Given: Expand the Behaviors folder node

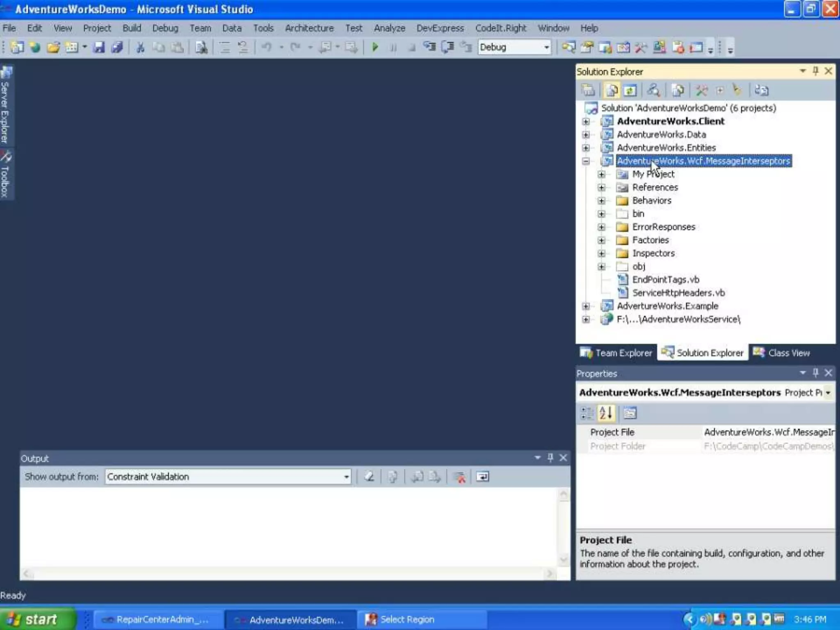Looking at the screenshot, I should pyautogui.click(x=601, y=201).
